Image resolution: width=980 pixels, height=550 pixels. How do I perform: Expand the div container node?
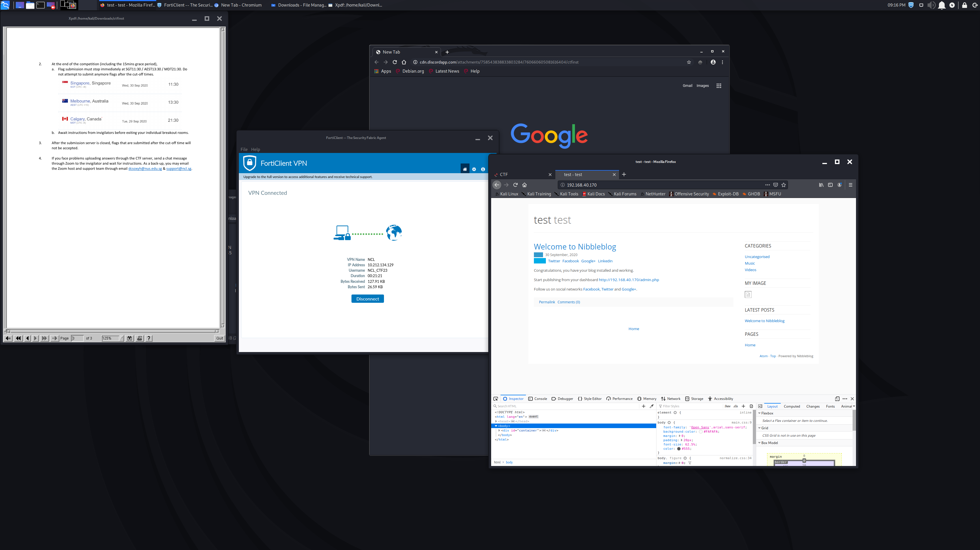[499, 430]
